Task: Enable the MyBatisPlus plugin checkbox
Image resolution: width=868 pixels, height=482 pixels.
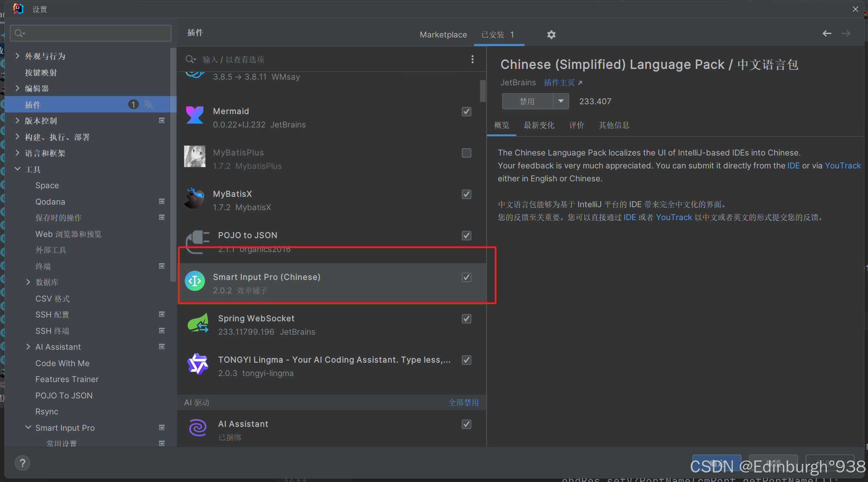Action: pyautogui.click(x=466, y=153)
